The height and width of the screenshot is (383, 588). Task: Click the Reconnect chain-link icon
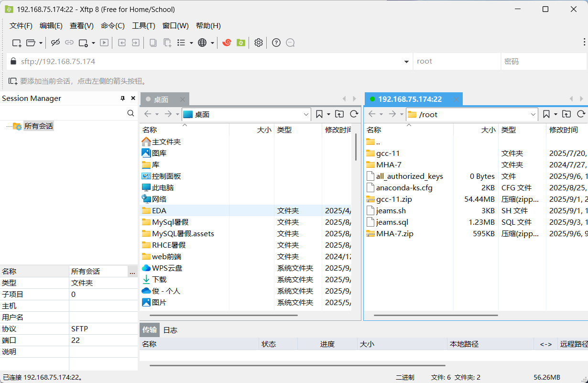pyautogui.click(x=69, y=43)
